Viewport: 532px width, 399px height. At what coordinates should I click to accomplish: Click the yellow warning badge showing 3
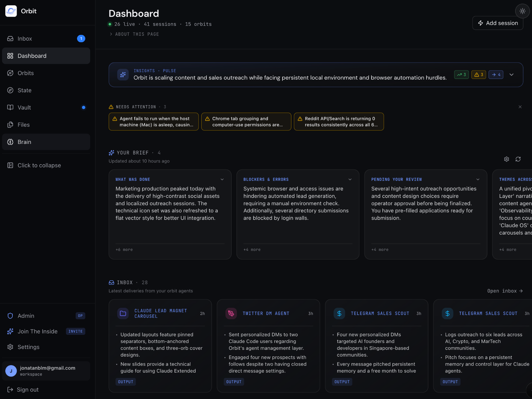tap(479, 75)
